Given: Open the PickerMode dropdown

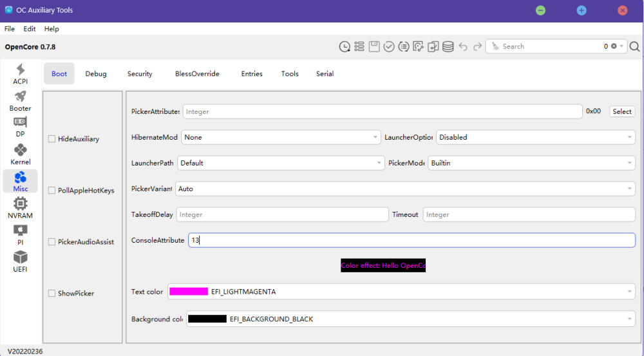Looking at the screenshot, I should [531, 163].
